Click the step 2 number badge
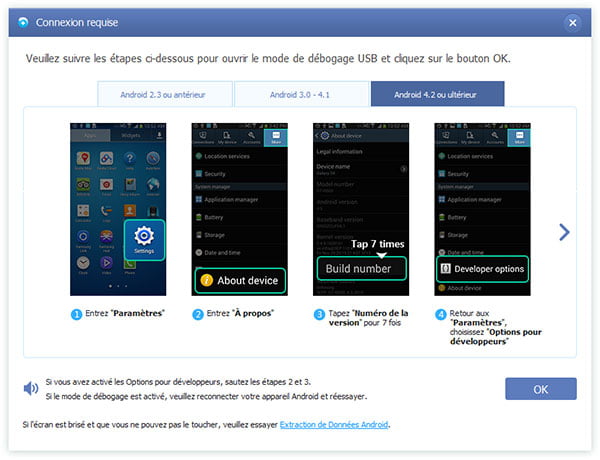Screen dimensions: 600x460 click(198, 314)
